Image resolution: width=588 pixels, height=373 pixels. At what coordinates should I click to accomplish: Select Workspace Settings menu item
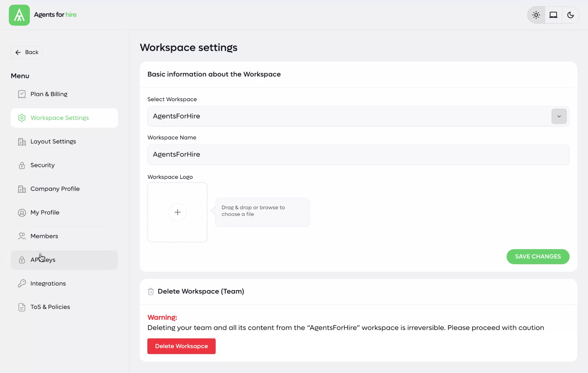[64, 118]
